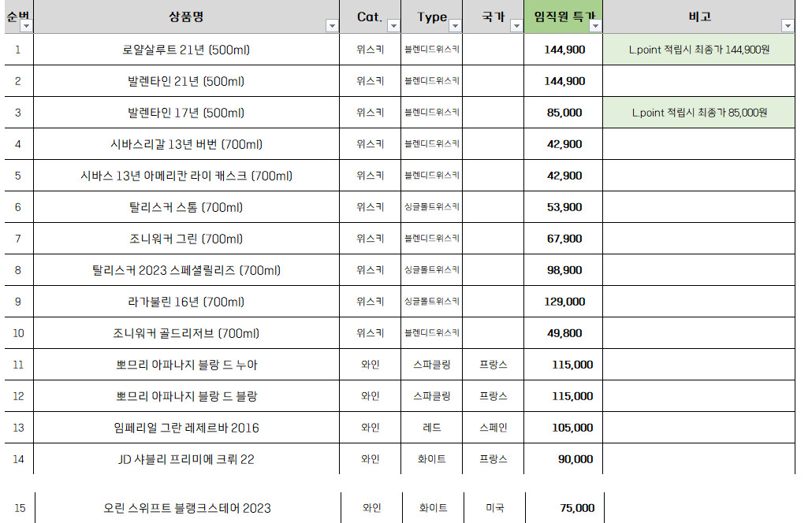
Task: Open the Type column filter dropdown
Action: click(x=455, y=26)
